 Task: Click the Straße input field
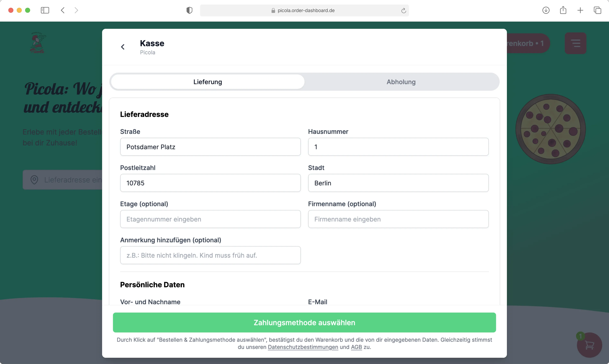[x=210, y=147]
